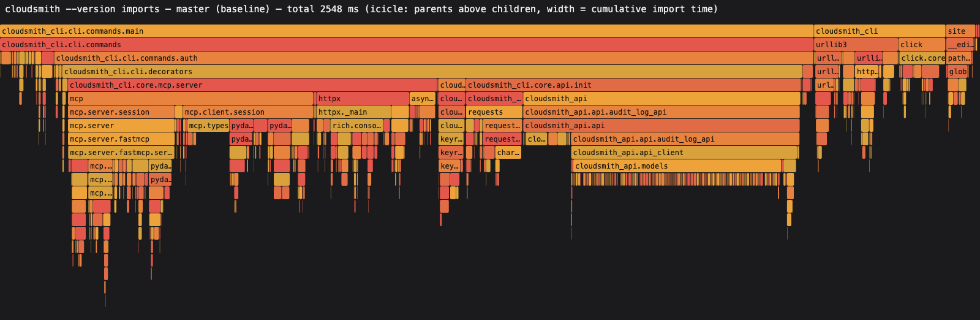Image resolution: width=980 pixels, height=320 pixels.
Task: Click the cloudsmith_cli.core.mcp.server frame
Action: tap(252, 85)
